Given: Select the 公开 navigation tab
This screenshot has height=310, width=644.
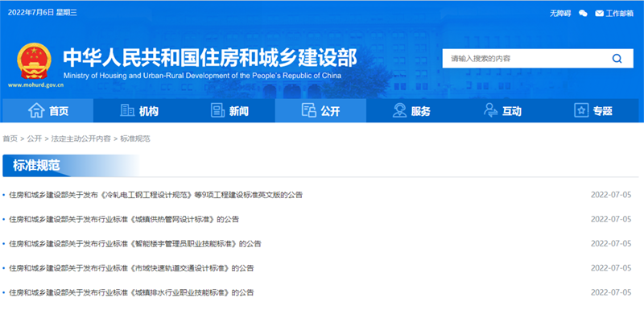Looking at the screenshot, I should click(320, 110).
